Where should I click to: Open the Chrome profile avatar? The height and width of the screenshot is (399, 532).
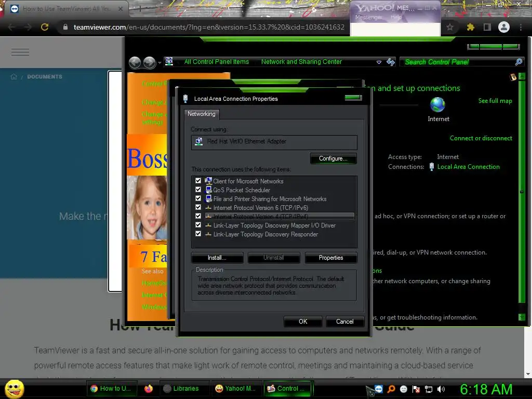pyautogui.click(x=504, y=27)
